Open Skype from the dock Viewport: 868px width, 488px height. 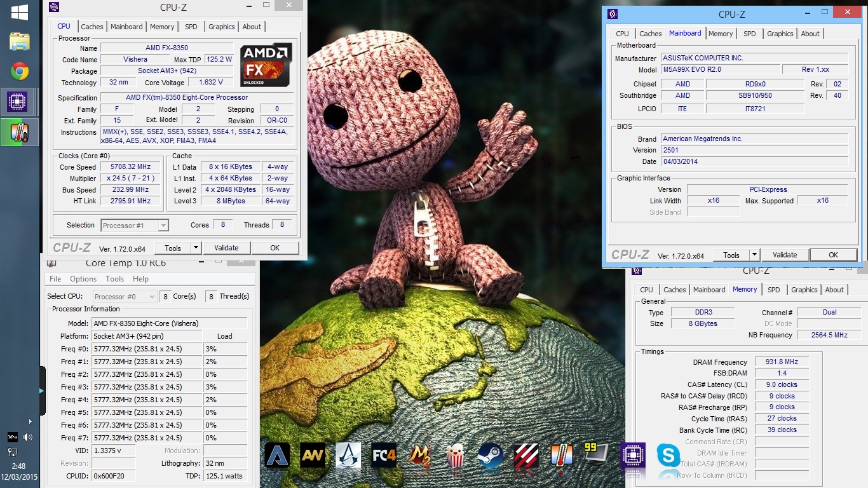pyautogui.click(x=668, y=455)
